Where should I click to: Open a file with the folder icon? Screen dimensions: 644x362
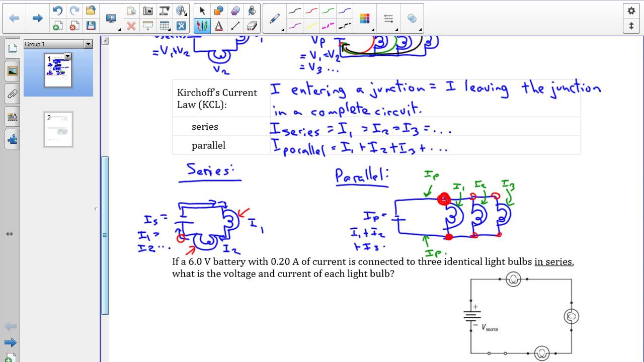point(91,11)
